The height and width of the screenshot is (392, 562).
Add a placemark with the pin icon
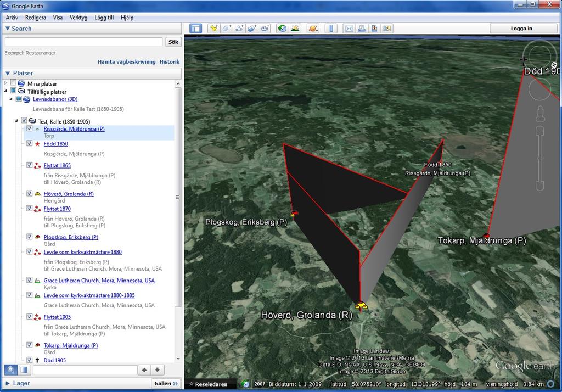coord(213,29)
